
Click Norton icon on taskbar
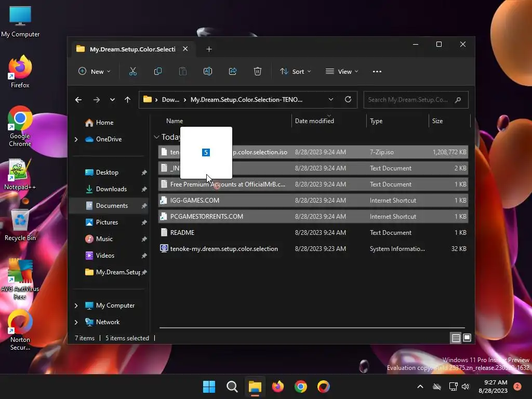(x=323, y=387)
